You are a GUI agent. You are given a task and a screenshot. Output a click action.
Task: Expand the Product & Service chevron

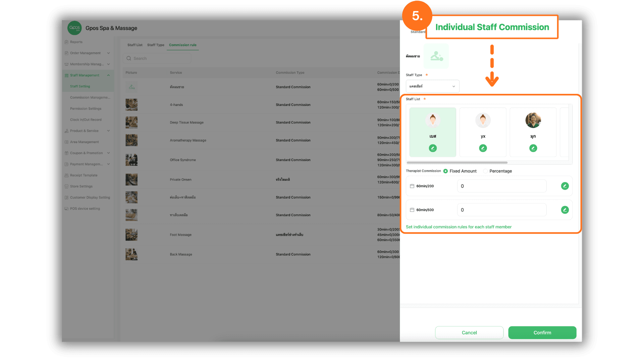(x=108, y=131)
